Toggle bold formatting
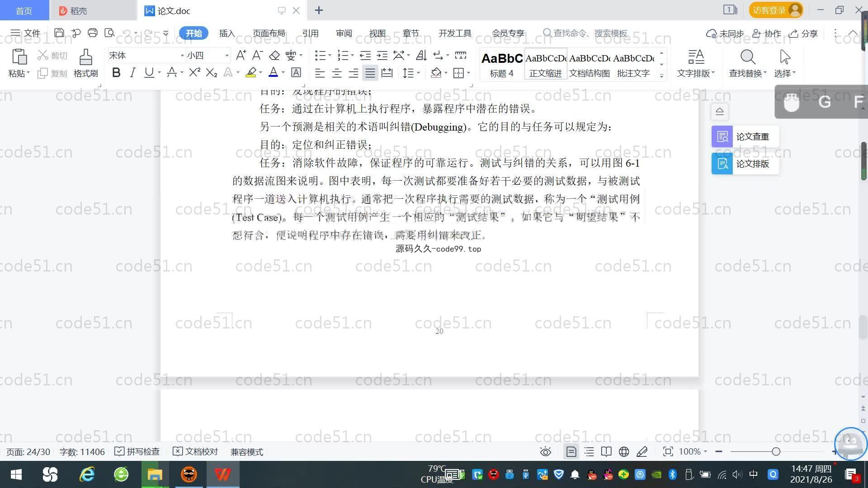Image resolution: width=868 pixels, height=488 pixels. coord(116,73)
